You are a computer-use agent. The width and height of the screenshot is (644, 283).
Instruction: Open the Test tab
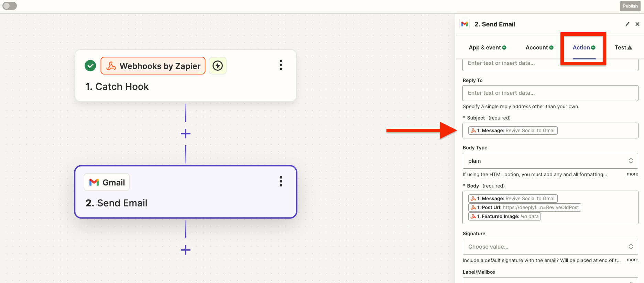pos(623,48)
